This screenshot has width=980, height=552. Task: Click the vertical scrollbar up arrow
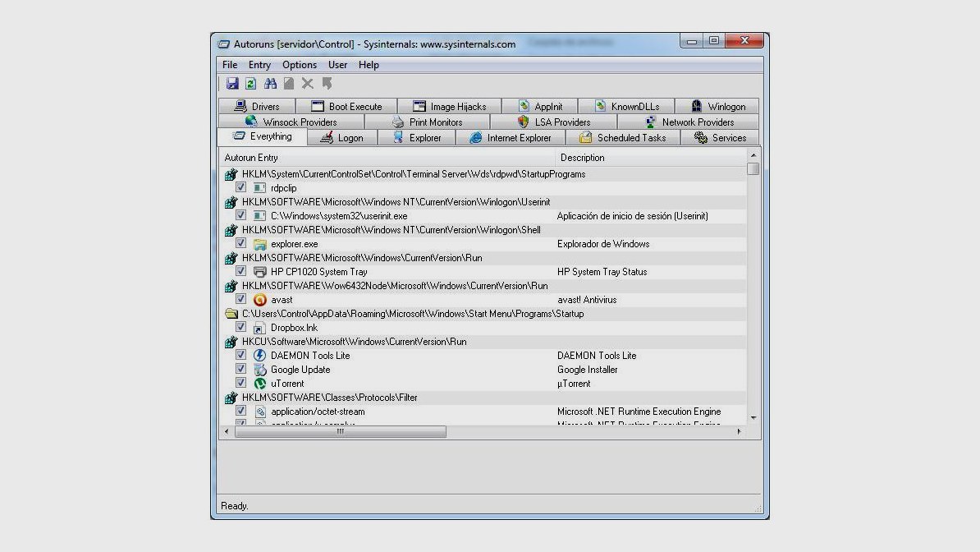(x=753, y=155)
